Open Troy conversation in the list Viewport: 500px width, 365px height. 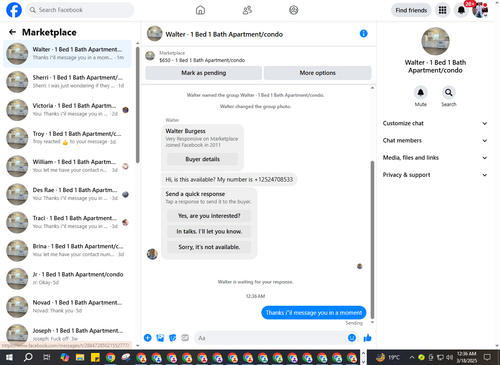click(67, 138)
